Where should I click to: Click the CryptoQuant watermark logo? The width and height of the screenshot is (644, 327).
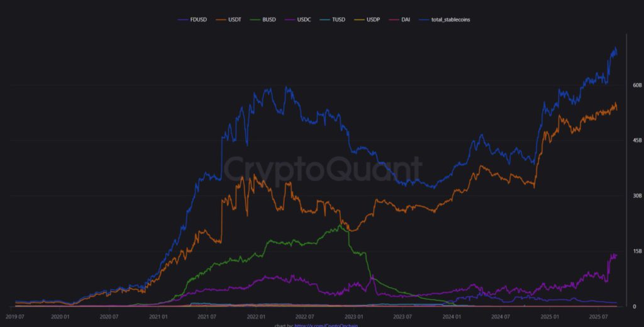[323, 169]
